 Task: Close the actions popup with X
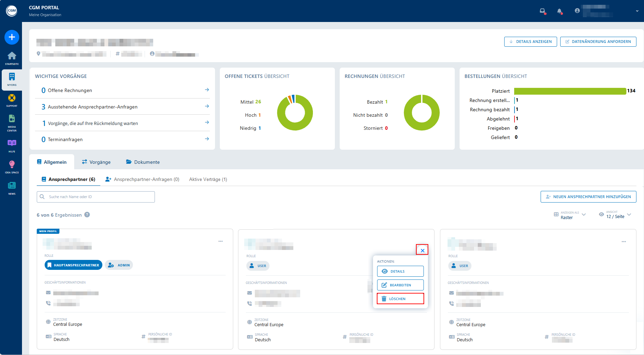(x=422, y=250)
